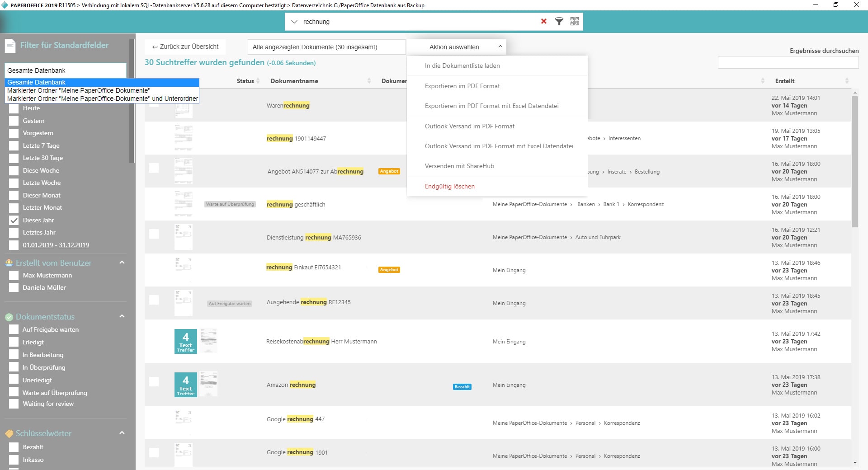Viewport: 868px width, 470px height.
Task: Click the 4 Text Treffer badge for Reisekostenabrechnung
Action: pyautogui.click(x=185, y=342)
